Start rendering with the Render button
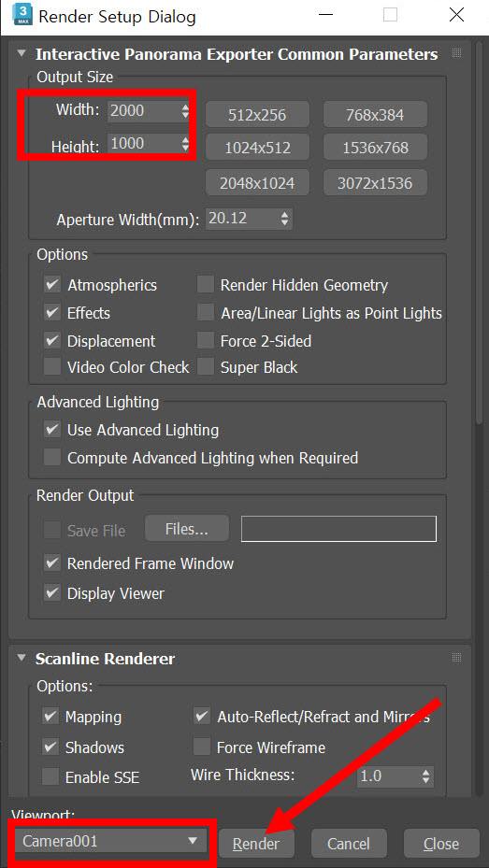 click(256, 843)
